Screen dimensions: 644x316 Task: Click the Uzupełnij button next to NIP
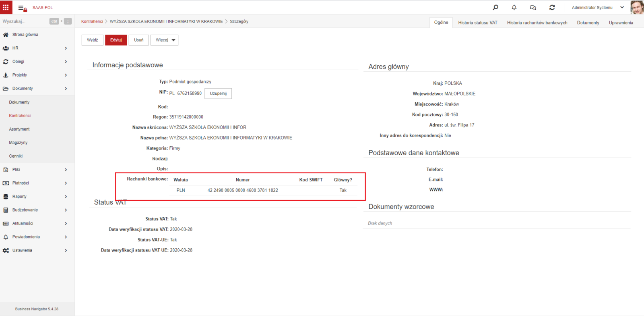pos(218,94)
